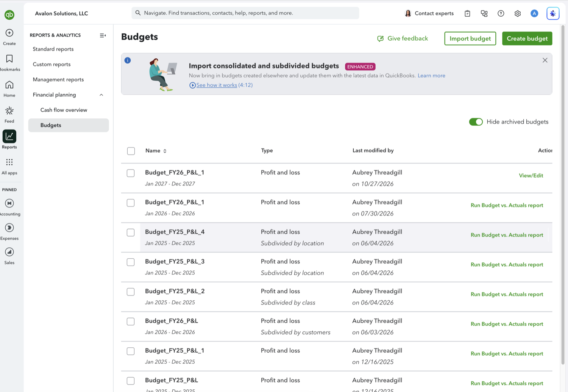568x392 pixels.
Task: Check the Budget_FY26_P&L row checkbox
Action: (x=131, y=322)
